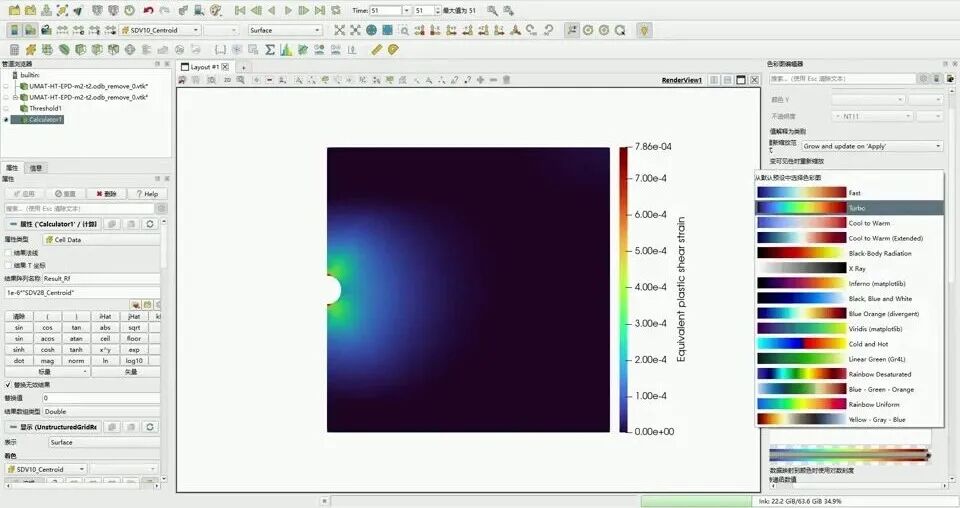Choose the Rainbow Uniform color swatch

801,404
